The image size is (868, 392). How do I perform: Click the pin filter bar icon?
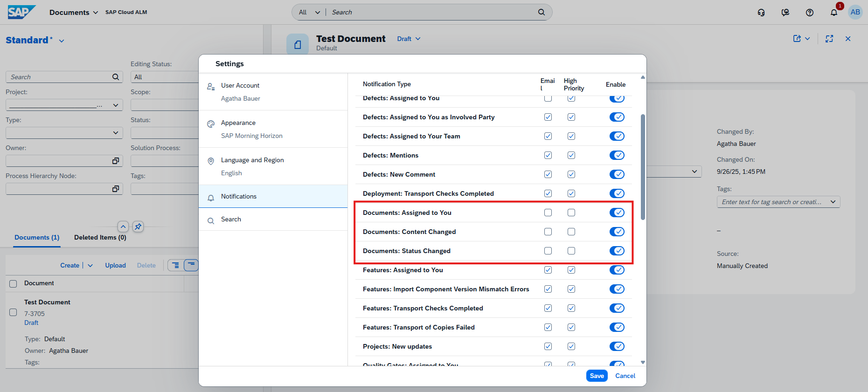(x=138, y=227)
